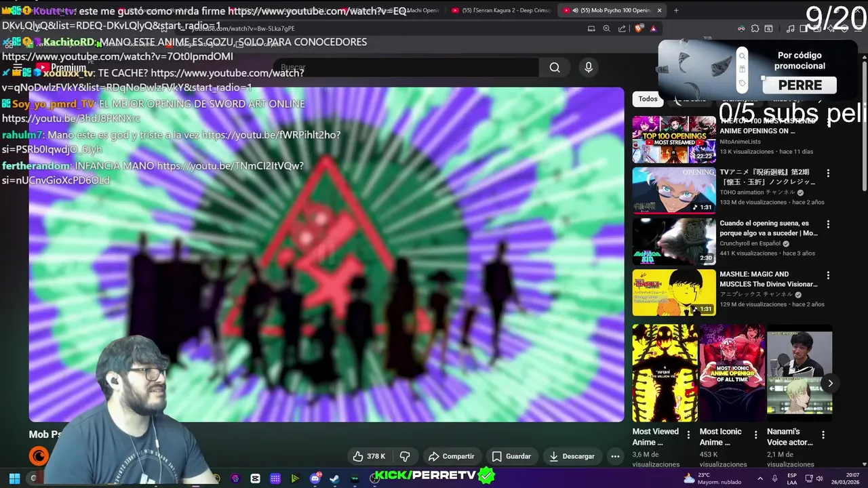868x488 pixels.
Task: Open options menu for Crunchyroll Mob video
Action: pyautogui.click(x=827, y=224)
